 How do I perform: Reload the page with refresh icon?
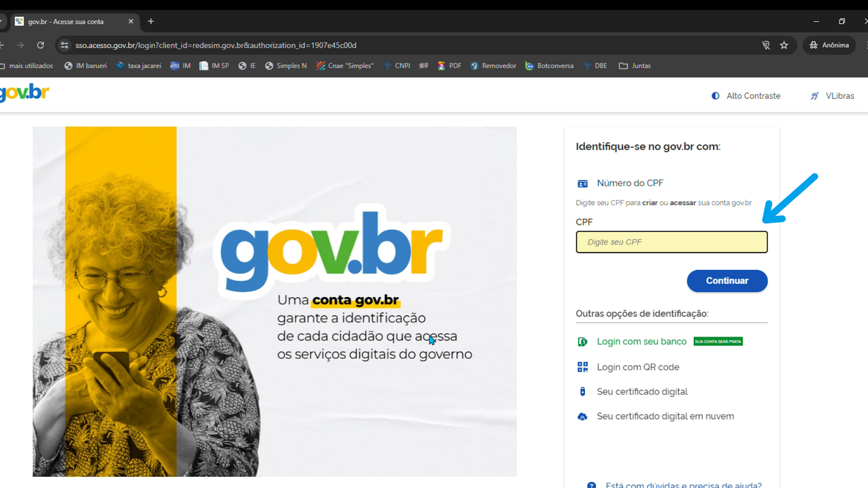pyautogui.click(x=41, y=45)
